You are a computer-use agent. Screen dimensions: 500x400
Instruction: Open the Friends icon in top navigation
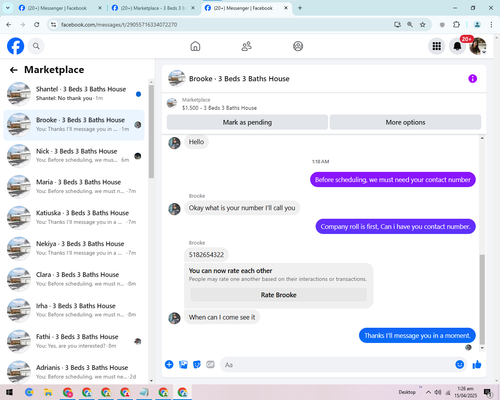click(x=247, y=46)
